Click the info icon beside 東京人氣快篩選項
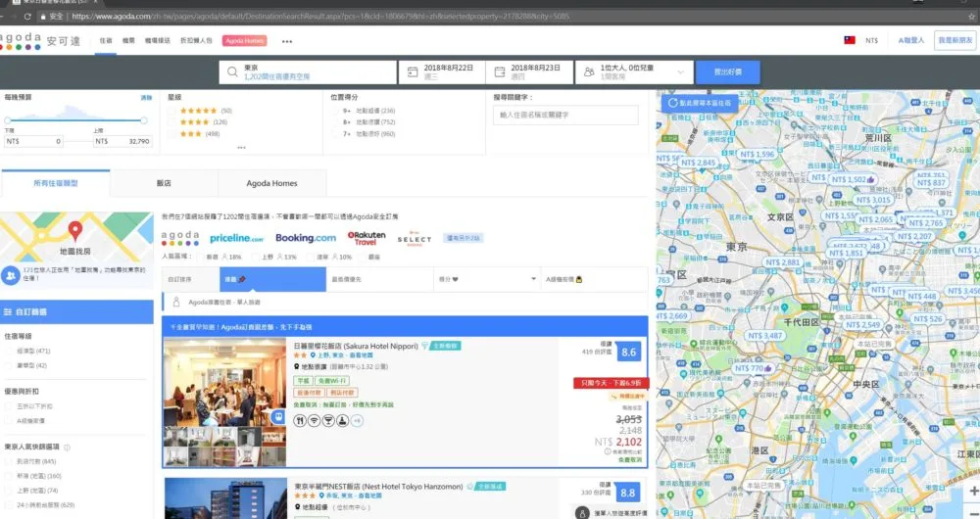980x519 pixels. 67,448
